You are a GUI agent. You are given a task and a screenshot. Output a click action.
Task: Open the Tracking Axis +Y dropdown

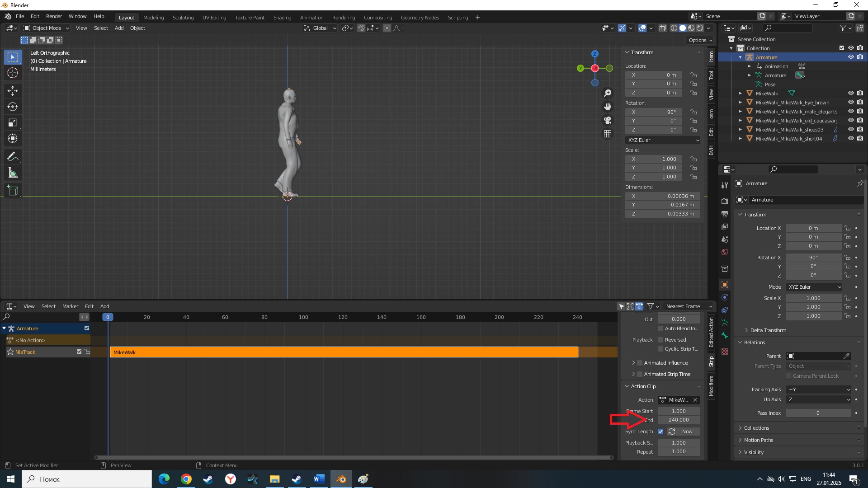tap(819, 389)
